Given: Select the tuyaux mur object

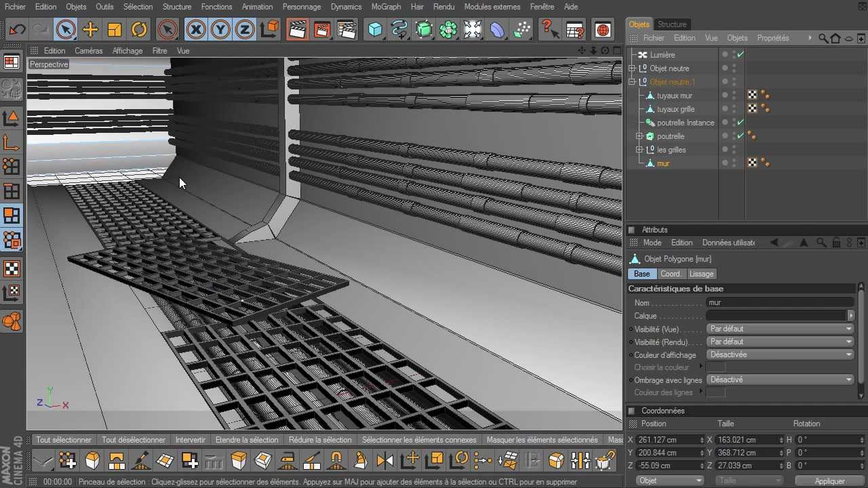Looking at the screenshot, I should tap(675, 96).
